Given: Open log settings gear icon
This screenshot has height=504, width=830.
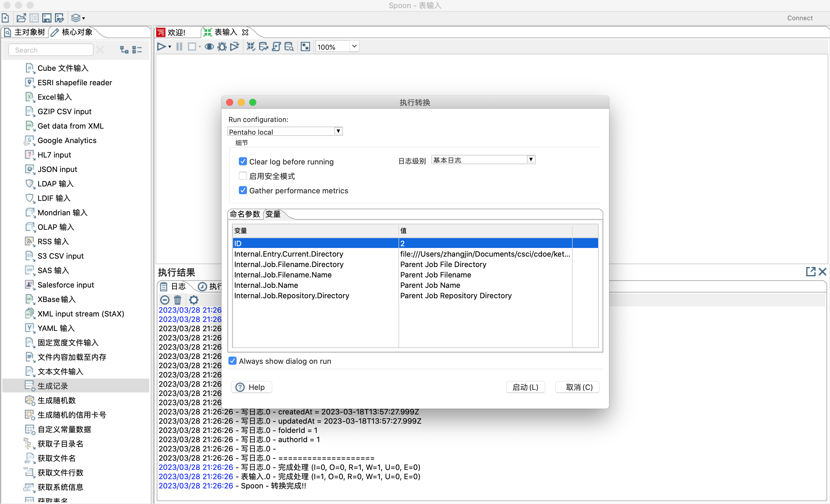Looking at the screenshot, I should coord(194,300).
